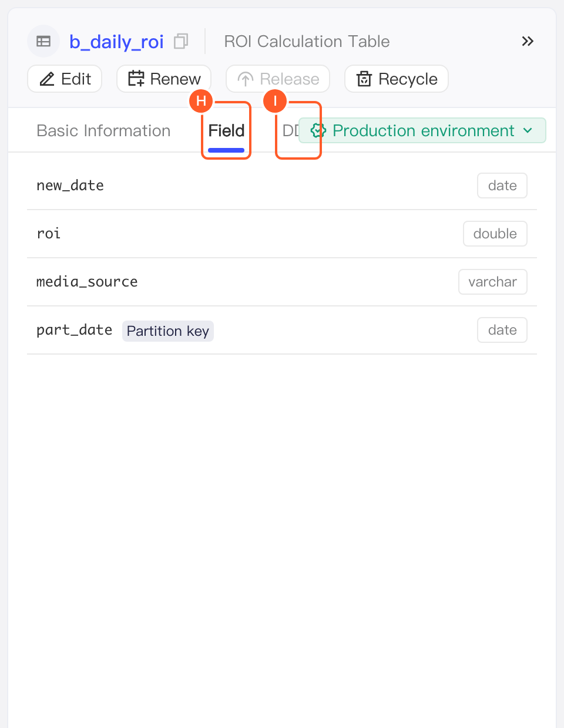
Task: Copy the table name b_daily_roi
Action: tap(181, 41)
